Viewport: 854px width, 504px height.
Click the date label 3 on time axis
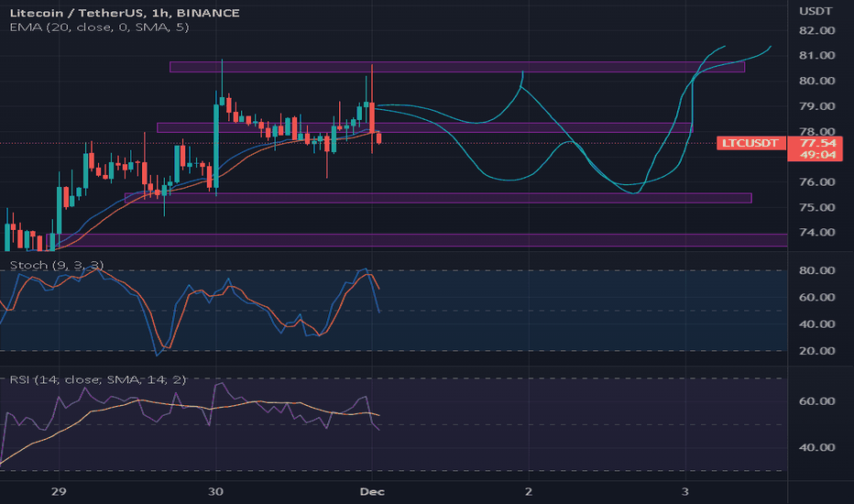tap(685, 491)
